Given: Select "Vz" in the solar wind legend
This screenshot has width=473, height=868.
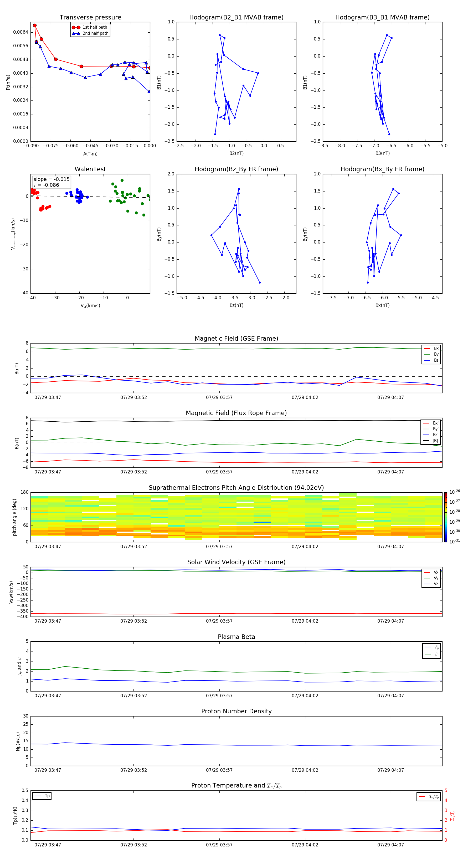Looking at the screenshot, I should click(431, 584).
